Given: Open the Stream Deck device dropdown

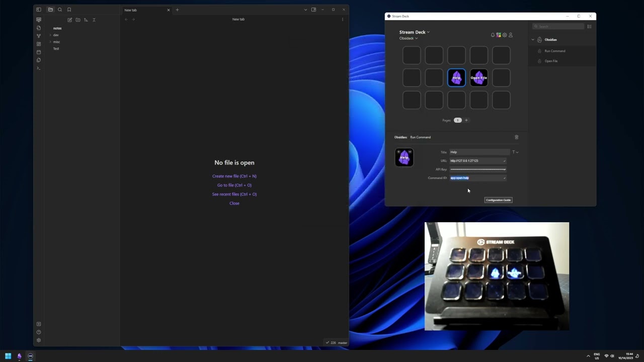Looking at the screenshot, I should pos(415,32).
